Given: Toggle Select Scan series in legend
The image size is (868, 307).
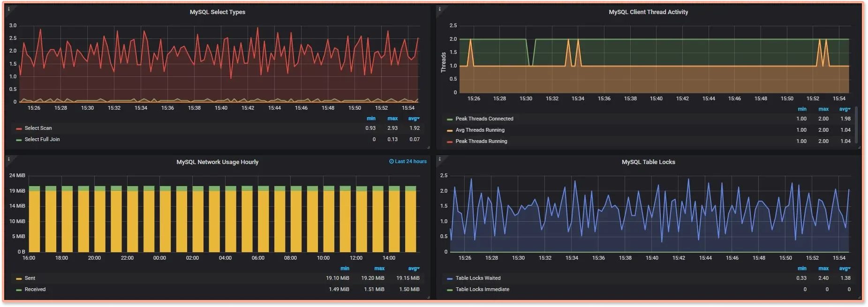Looking at the screenshot, I should [38, 128].
